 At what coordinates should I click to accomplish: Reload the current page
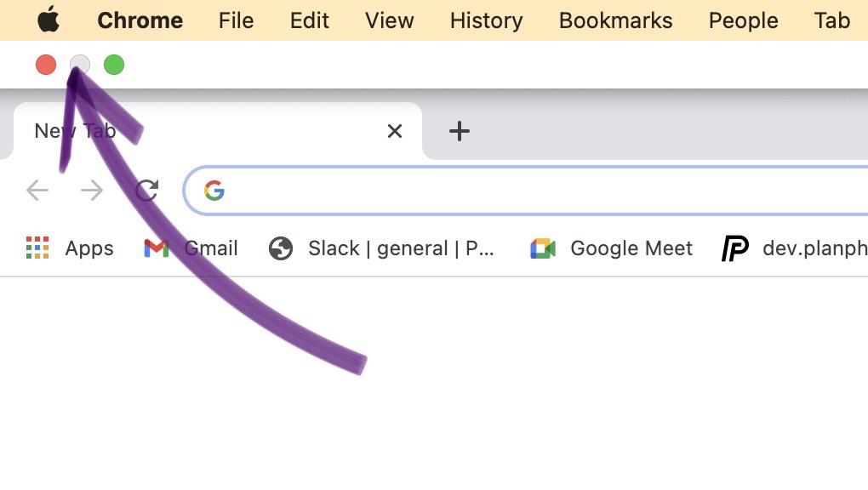pos(146,191)
